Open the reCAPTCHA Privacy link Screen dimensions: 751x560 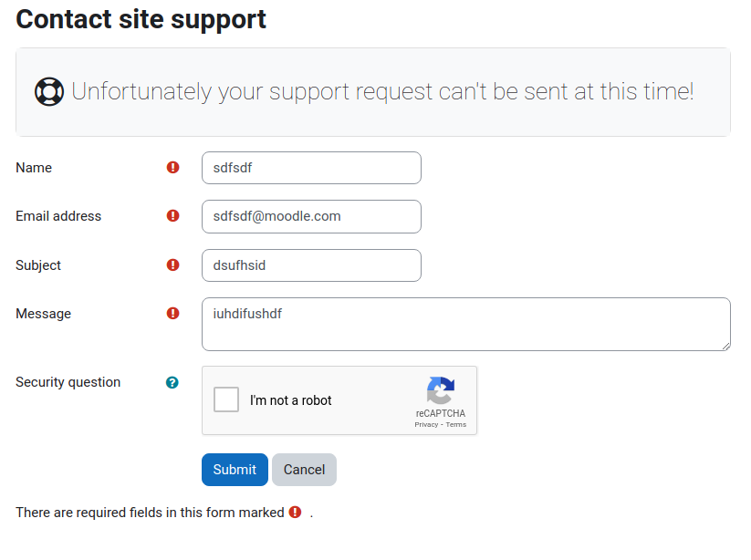coord(426,424)
